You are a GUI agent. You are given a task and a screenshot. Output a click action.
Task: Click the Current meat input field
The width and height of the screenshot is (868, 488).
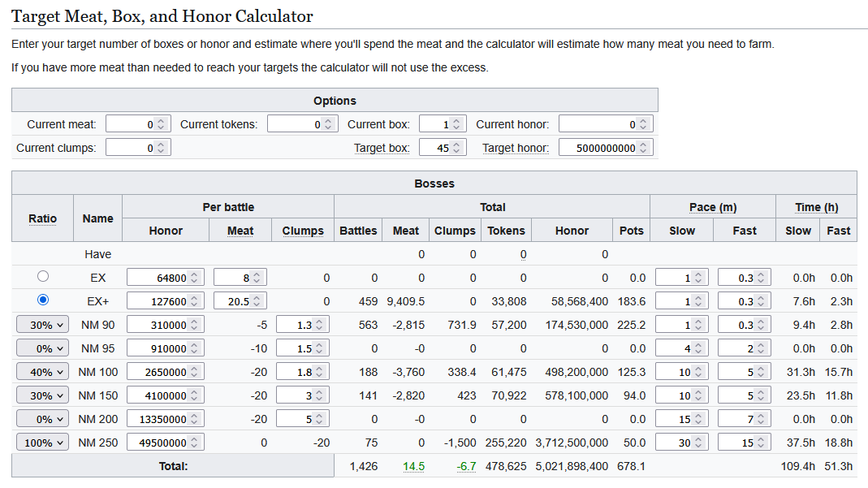138,124
